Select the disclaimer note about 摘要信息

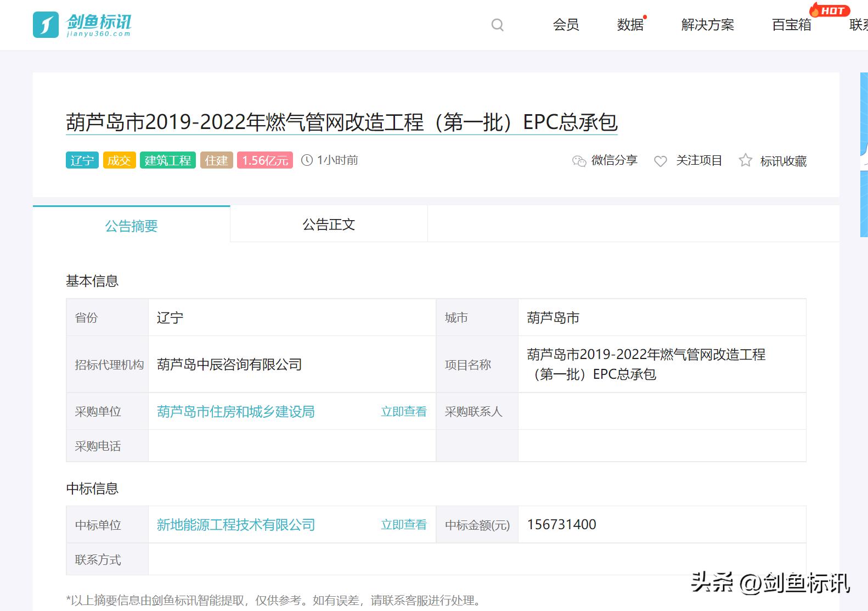pos(274,600)
